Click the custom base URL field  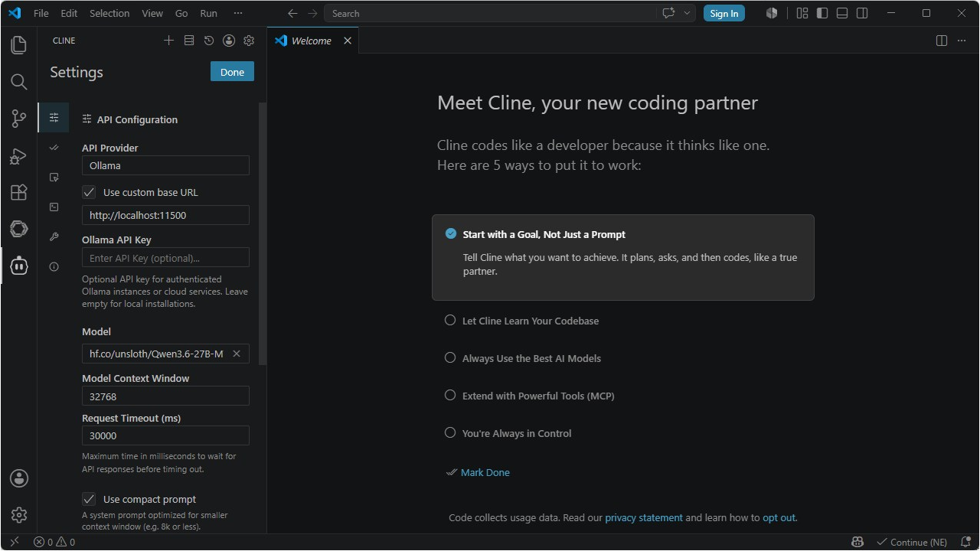point(165,215)
